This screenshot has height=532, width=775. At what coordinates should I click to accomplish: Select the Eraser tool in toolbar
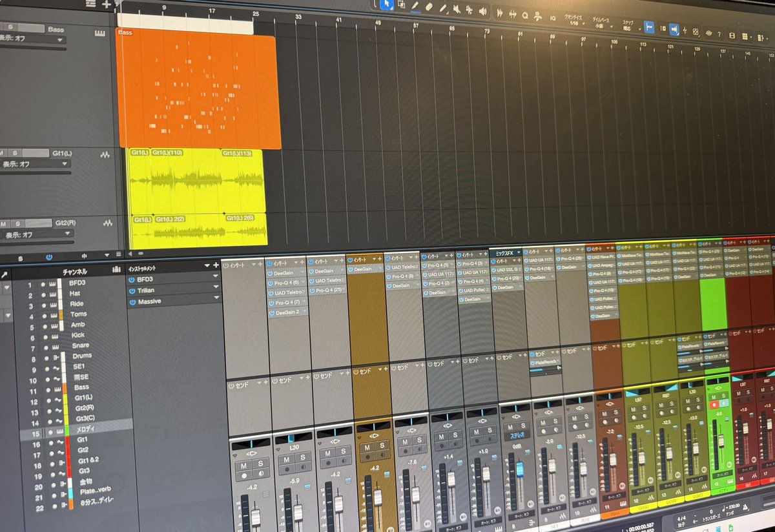point(429,7)
